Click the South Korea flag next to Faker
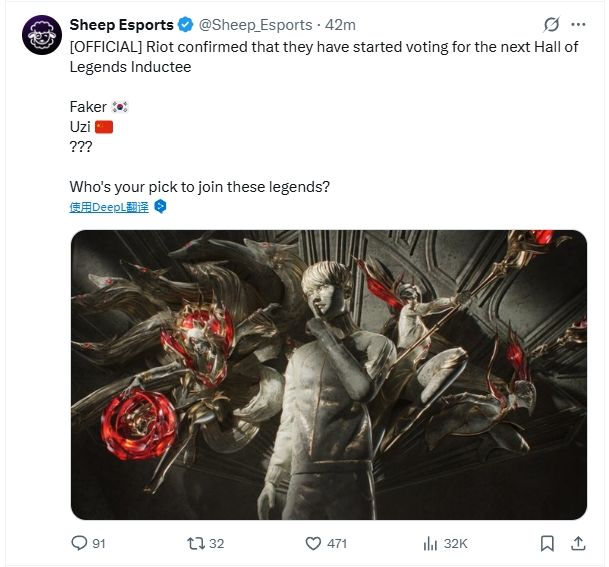 point(120,106)
